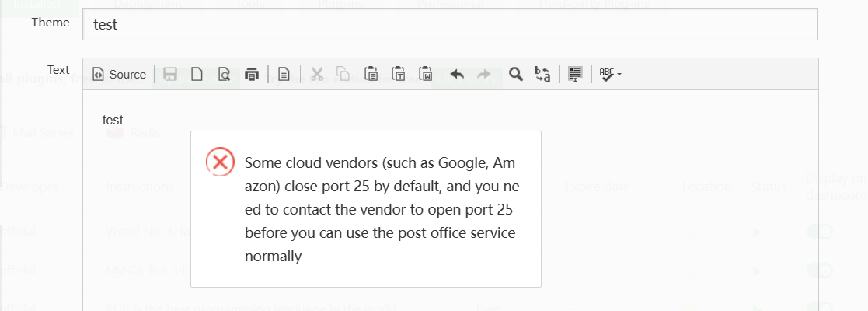The height and width of the screenshot is (311, 868).
Task: Click the Paste clipboard icon
Action: [371, 75]
